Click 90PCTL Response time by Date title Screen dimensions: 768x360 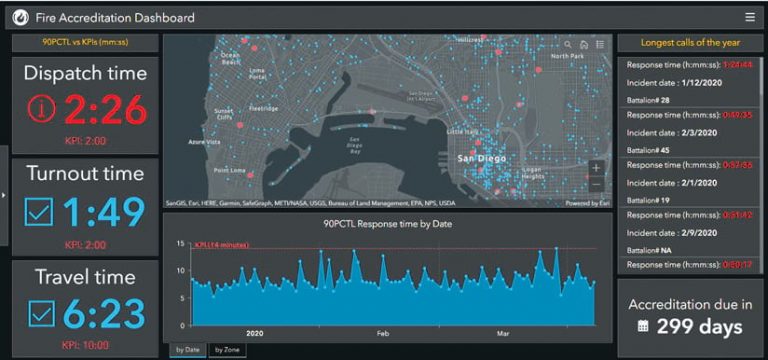point(387,224)
